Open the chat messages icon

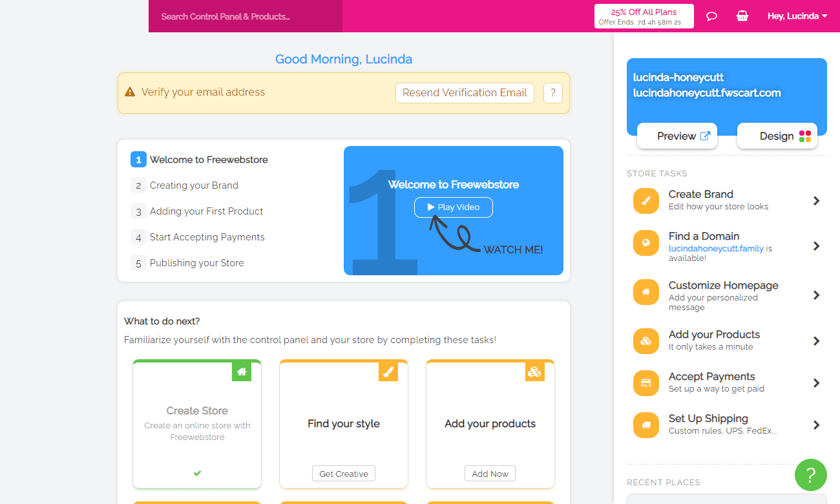coord(711,16)
